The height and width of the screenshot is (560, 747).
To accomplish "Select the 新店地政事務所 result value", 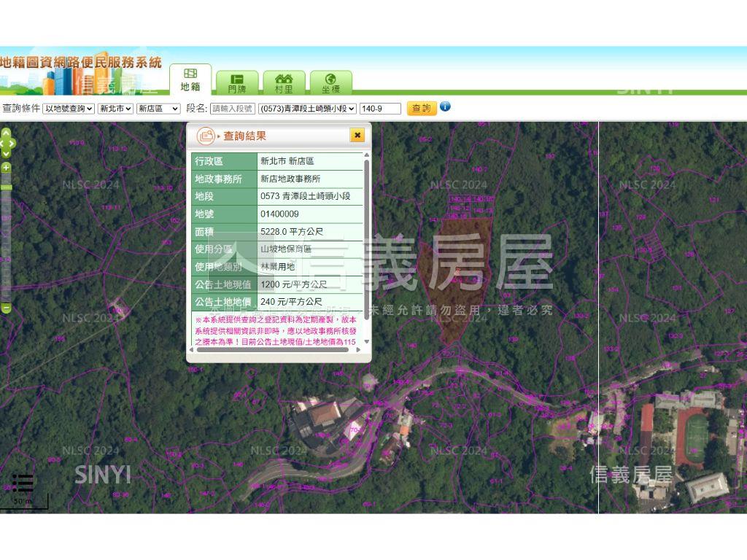I will point(290,179).
